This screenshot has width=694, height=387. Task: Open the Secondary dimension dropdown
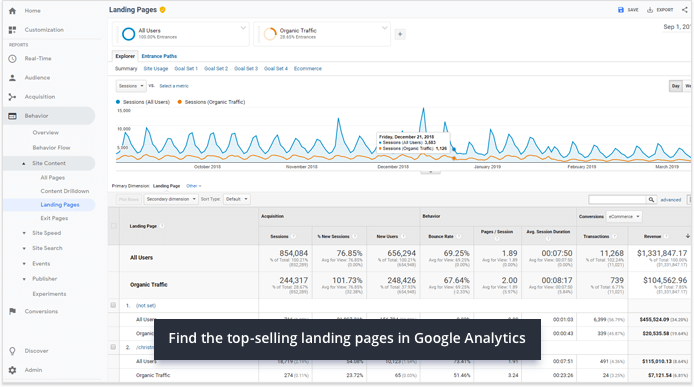click(171, 199)
